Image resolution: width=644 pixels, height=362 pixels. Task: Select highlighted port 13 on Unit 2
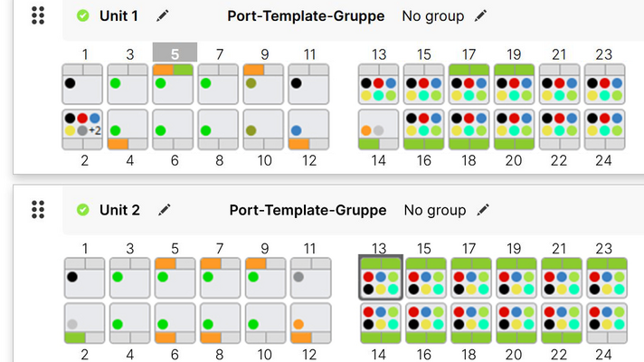pyautogui.click(x=379, y=277)
